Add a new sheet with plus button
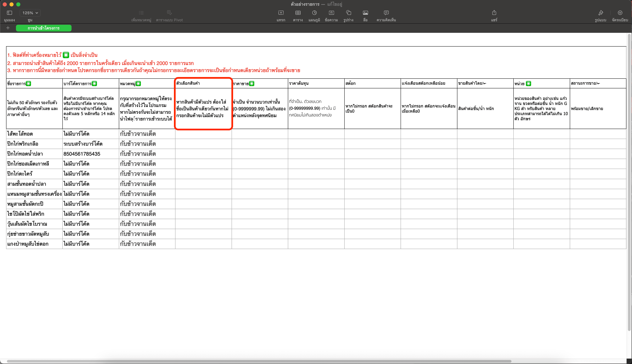The height and width of the screenshot is (364, 632). [8, 28]
